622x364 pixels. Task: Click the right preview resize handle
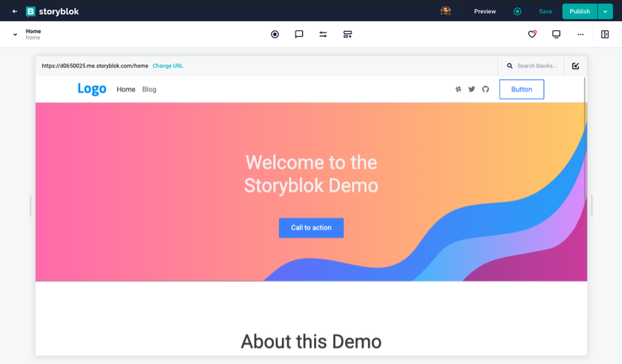pos(592,206)
